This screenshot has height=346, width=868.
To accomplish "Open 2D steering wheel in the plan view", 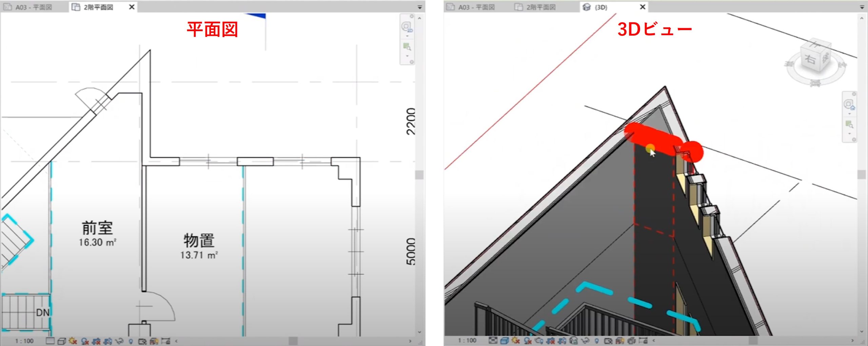I will point(407,26).
